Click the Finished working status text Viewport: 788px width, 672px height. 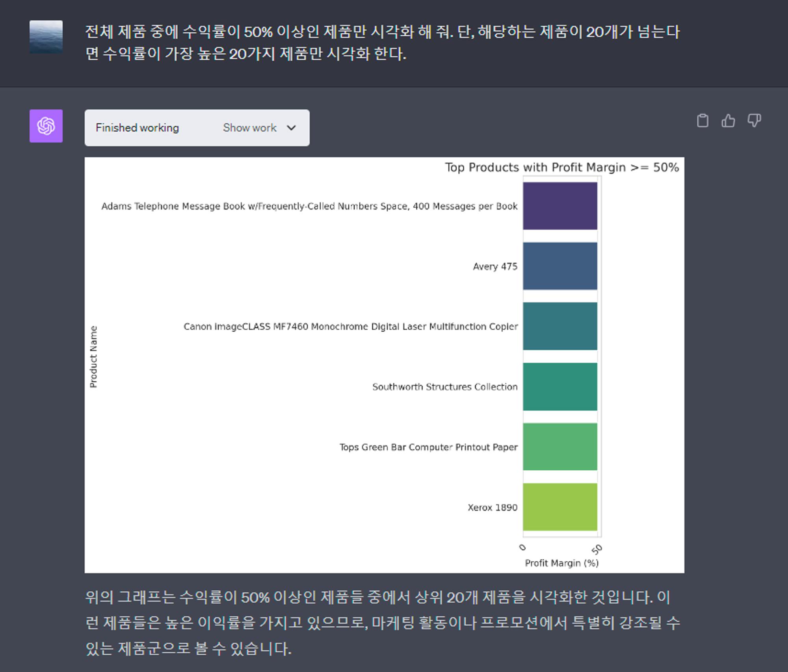click(137, 128)
